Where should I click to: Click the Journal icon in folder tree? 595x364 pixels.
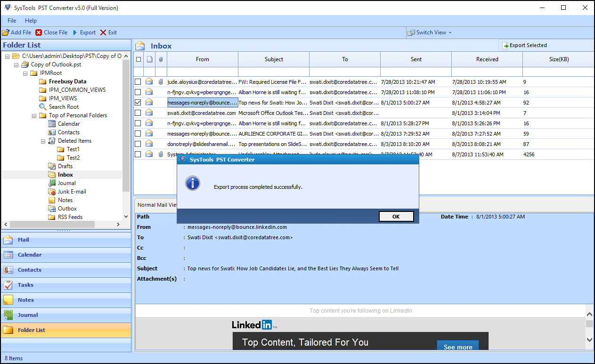pos(52,183)
